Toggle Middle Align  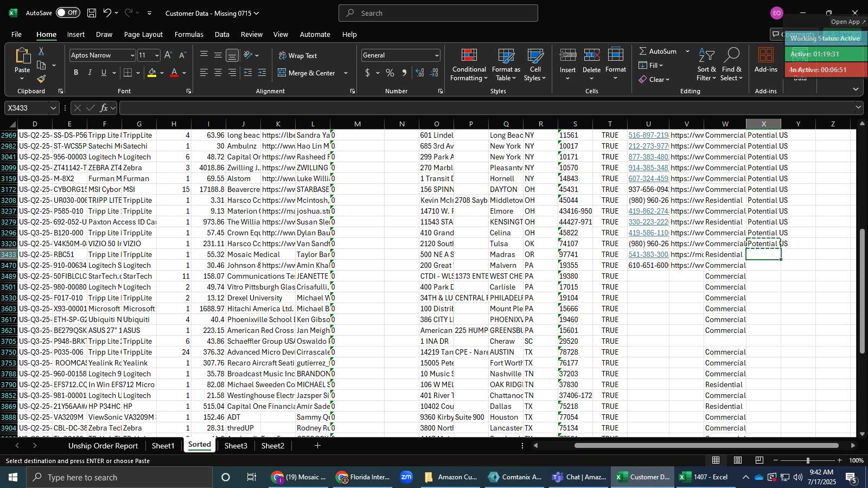tap(218, 55)
